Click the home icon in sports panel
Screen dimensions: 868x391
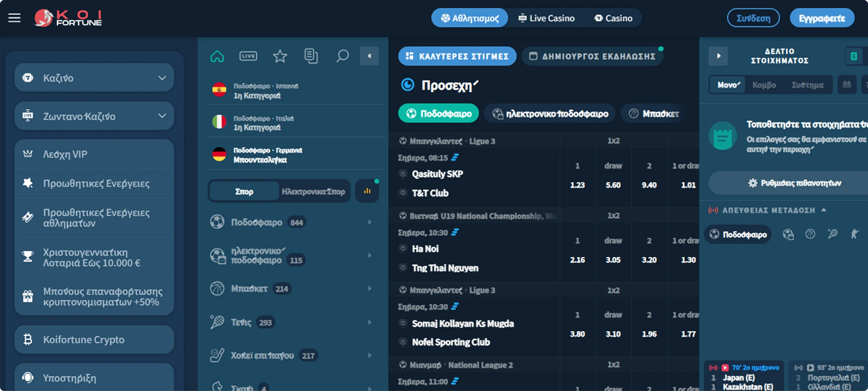pyautogui.click(x=217, y=56)
